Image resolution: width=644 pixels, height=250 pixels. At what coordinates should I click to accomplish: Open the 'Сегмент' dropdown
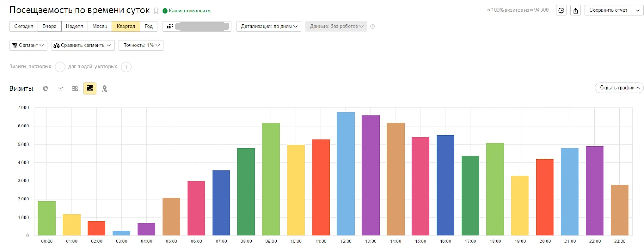(28, 45)
